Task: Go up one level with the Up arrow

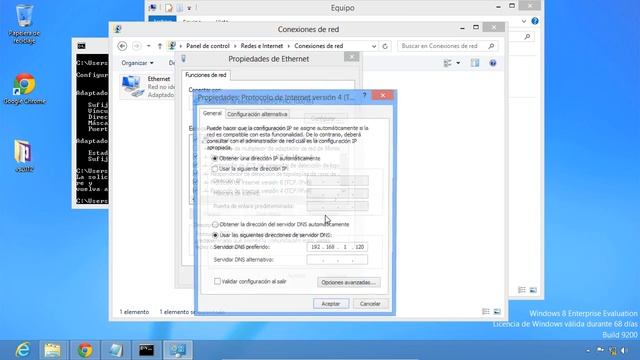Action: point(160,46)
